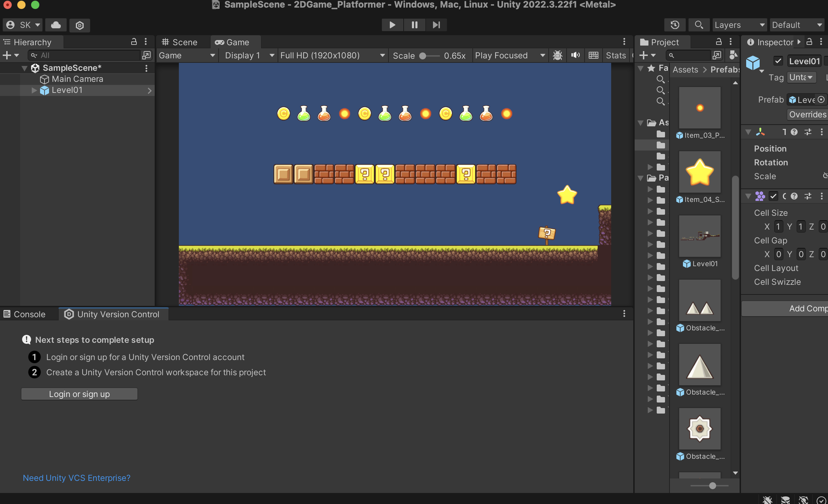Toggle the Stats overlay
Viewport: 828px width, 504px height.
[x=616, y=55]
